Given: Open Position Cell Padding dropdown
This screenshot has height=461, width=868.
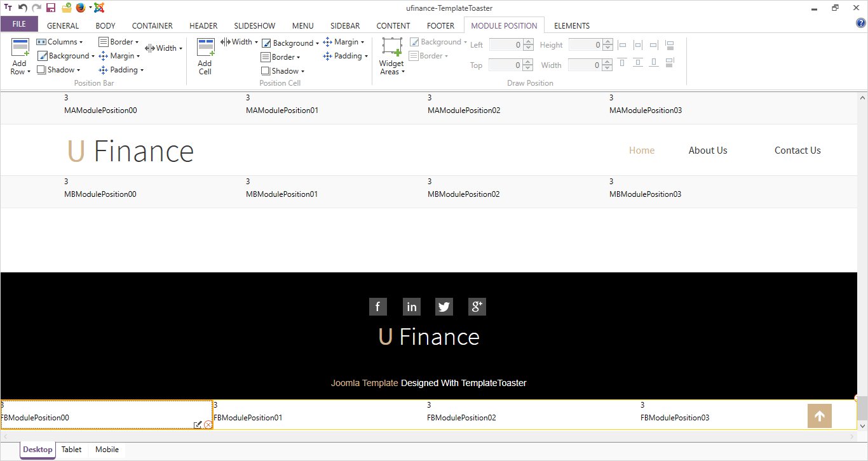Looking at the screenshot, I should pyautogui.click(x=346, y=56).
